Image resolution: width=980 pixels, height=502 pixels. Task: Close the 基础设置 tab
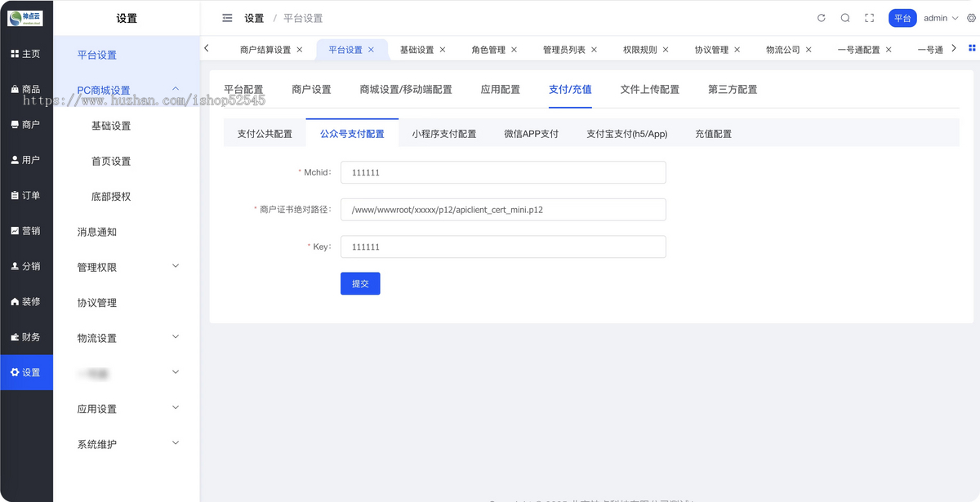coord(443,50)
